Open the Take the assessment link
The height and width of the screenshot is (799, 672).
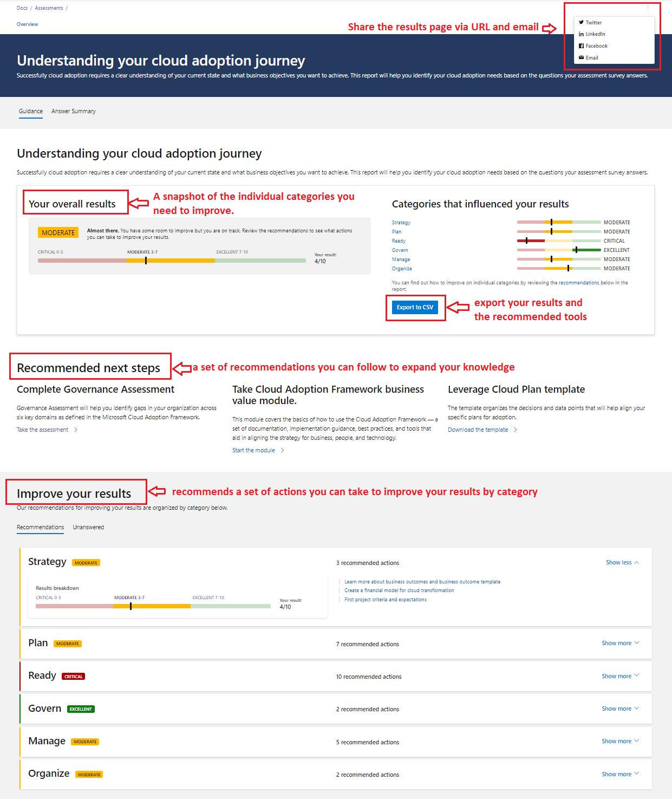coord(42,429)
